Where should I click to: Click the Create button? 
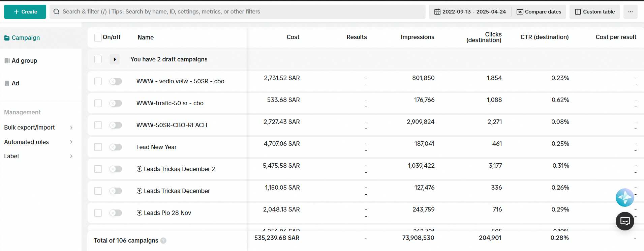pos(25,12)
